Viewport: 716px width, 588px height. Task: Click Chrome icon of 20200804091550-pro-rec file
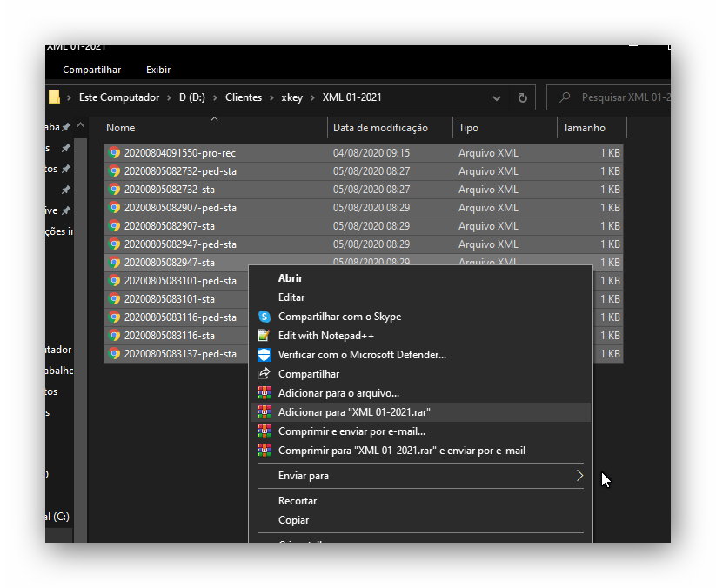tap(114, 153)
